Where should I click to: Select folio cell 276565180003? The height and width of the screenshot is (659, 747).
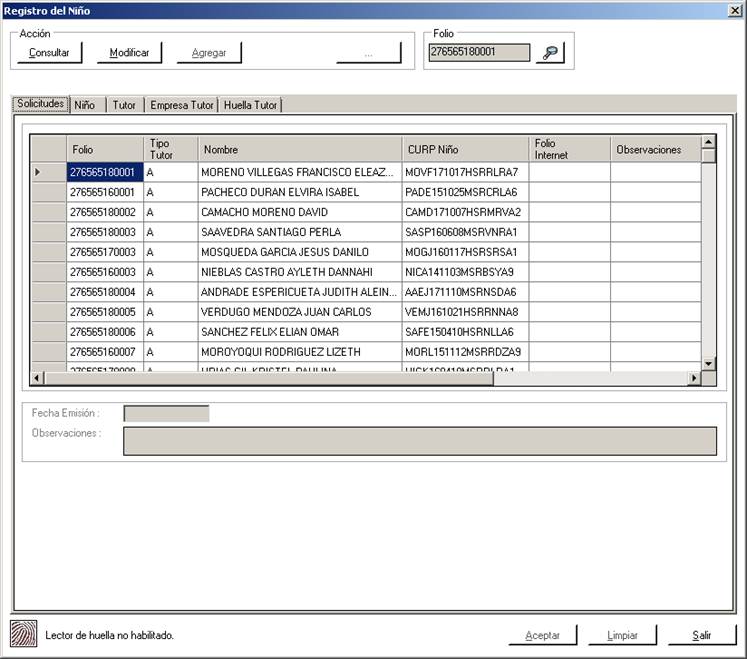105,232
